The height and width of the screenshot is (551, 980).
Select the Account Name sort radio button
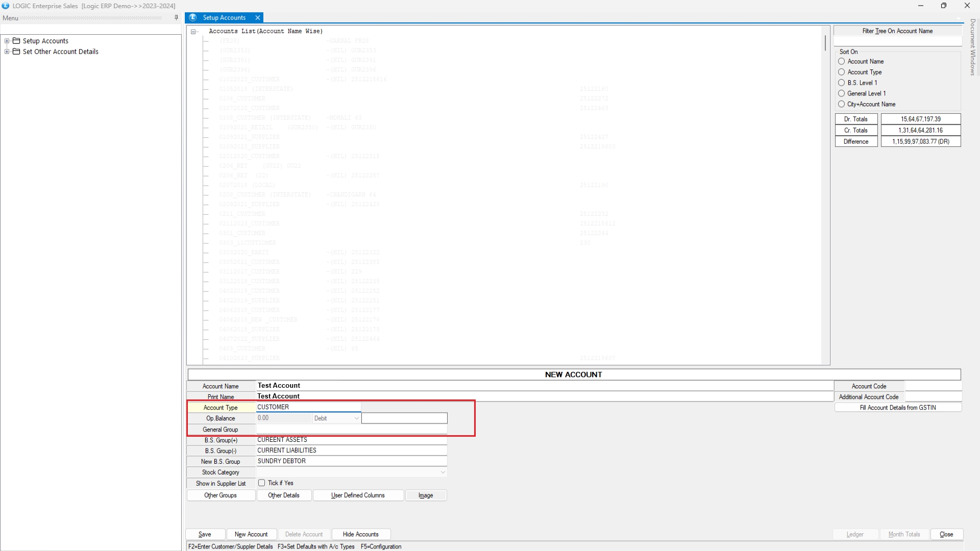pyautogui.click(x=841, y=61)
